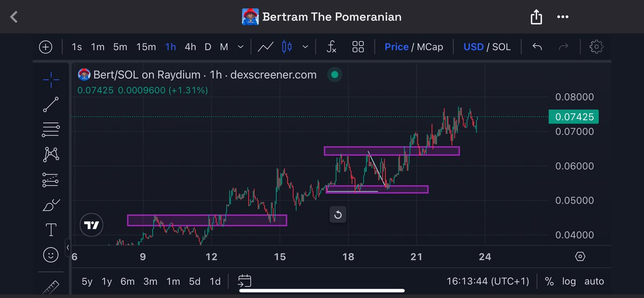Toggle percent scale with % button
Image resolution: width=644 pixels, height=298 pixels.
pos(549,281)
